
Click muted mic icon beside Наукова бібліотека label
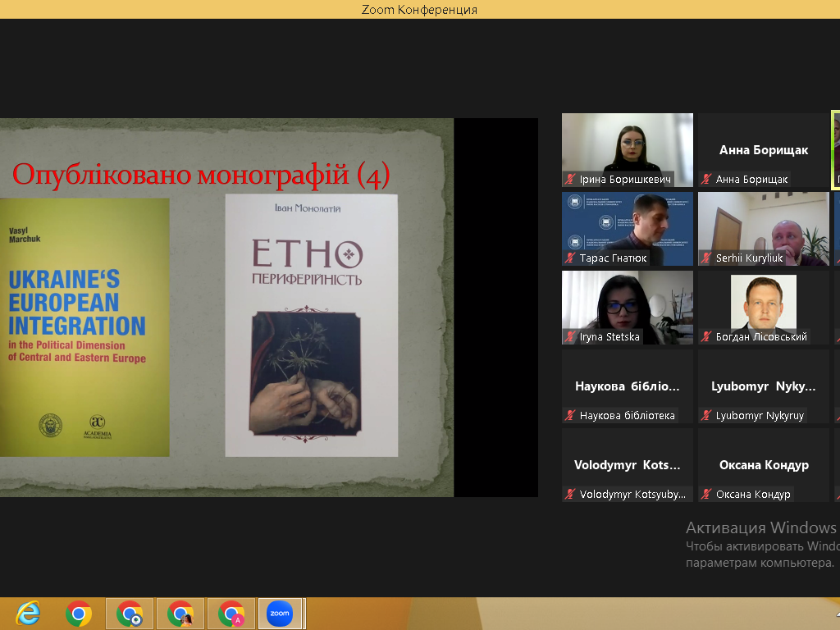pos(570,416)
